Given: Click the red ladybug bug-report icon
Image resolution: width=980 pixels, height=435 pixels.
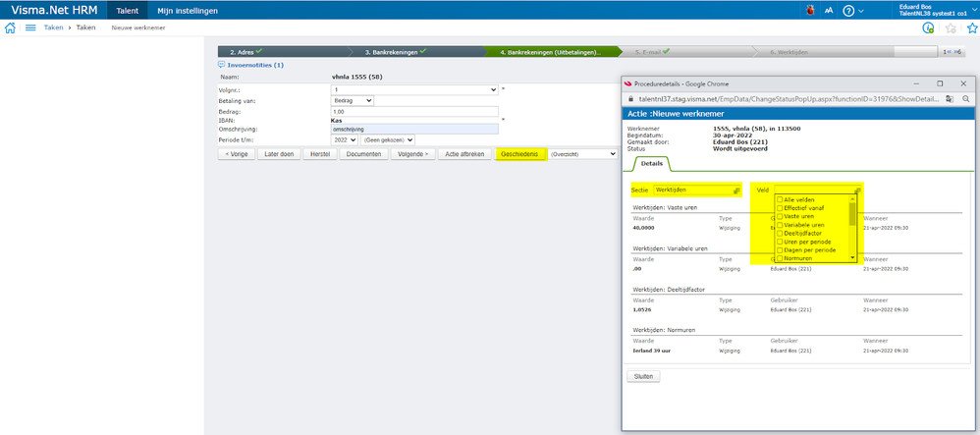Looking at the screenshot, I should [811, 10].
